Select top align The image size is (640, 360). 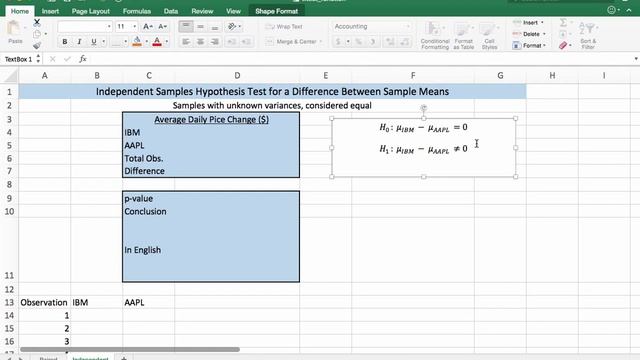[x=186, y=27]
